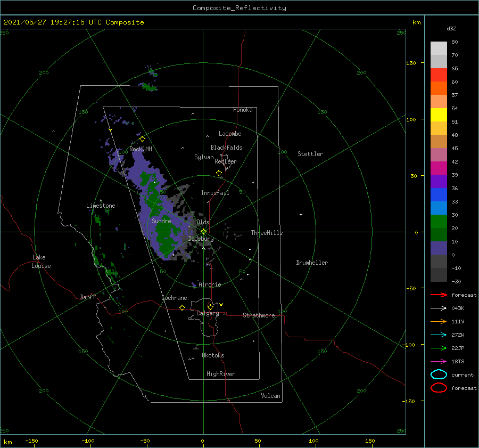479x448 pixels.
Task: Select the slate purple 10-0 dBZ band
Action: point(439,248)
